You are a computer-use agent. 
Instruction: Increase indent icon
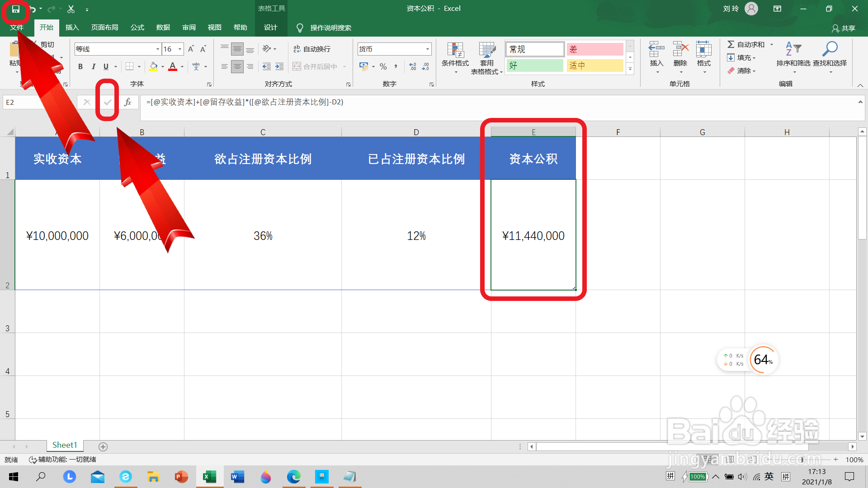point(279,66)
